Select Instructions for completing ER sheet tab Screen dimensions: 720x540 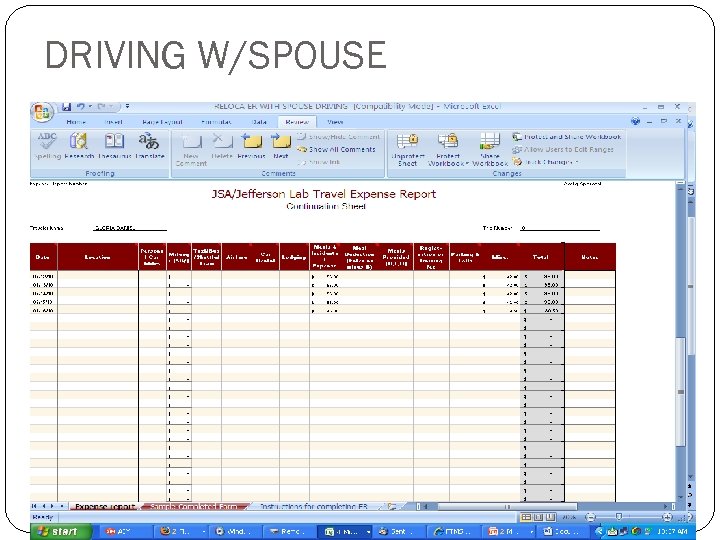(314, 506)
